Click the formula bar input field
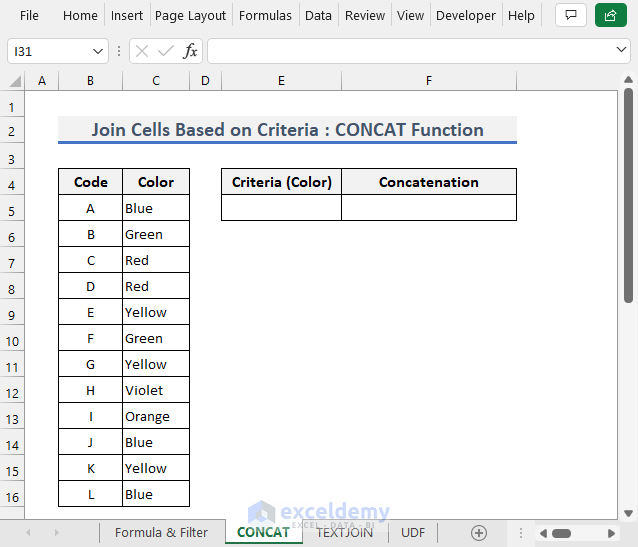 point(410,51)
